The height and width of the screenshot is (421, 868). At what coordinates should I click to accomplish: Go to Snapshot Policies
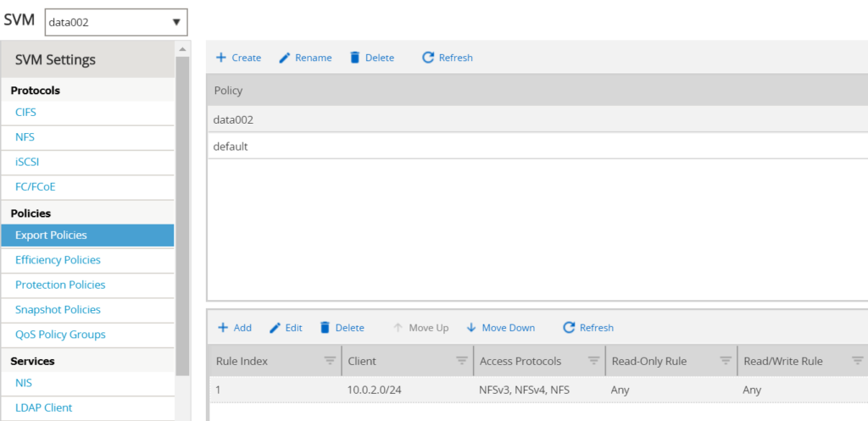coord(58,310)
